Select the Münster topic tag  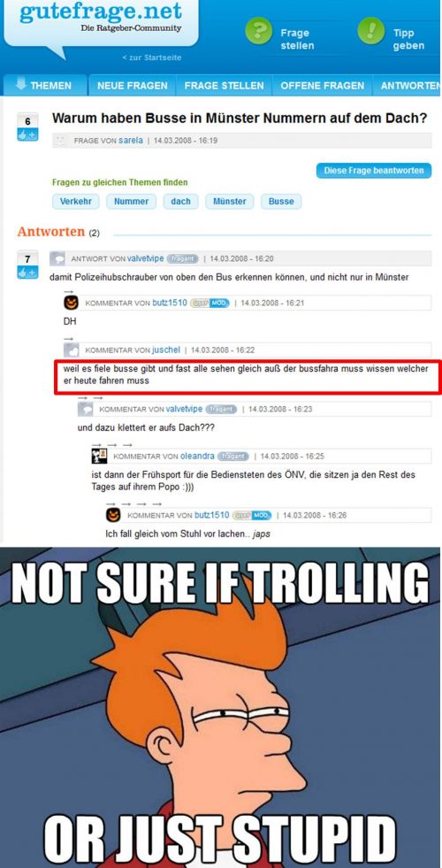(230, 202)
